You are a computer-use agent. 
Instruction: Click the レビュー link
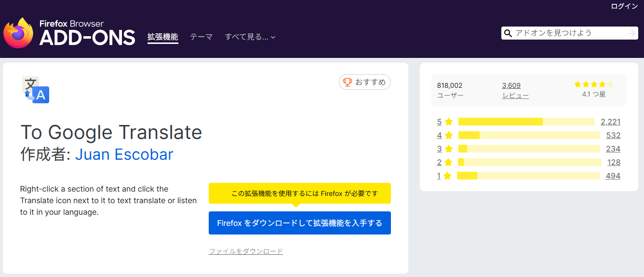(515, 96)
